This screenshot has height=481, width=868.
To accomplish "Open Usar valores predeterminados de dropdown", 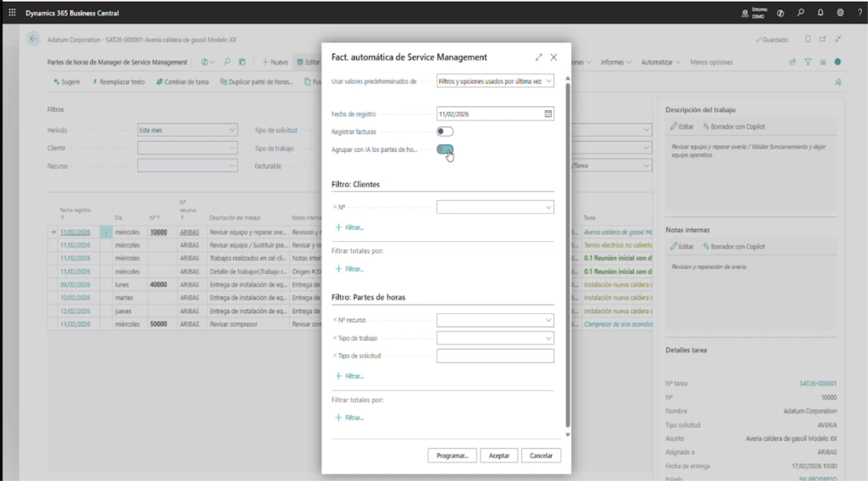I will coord(495,81).
